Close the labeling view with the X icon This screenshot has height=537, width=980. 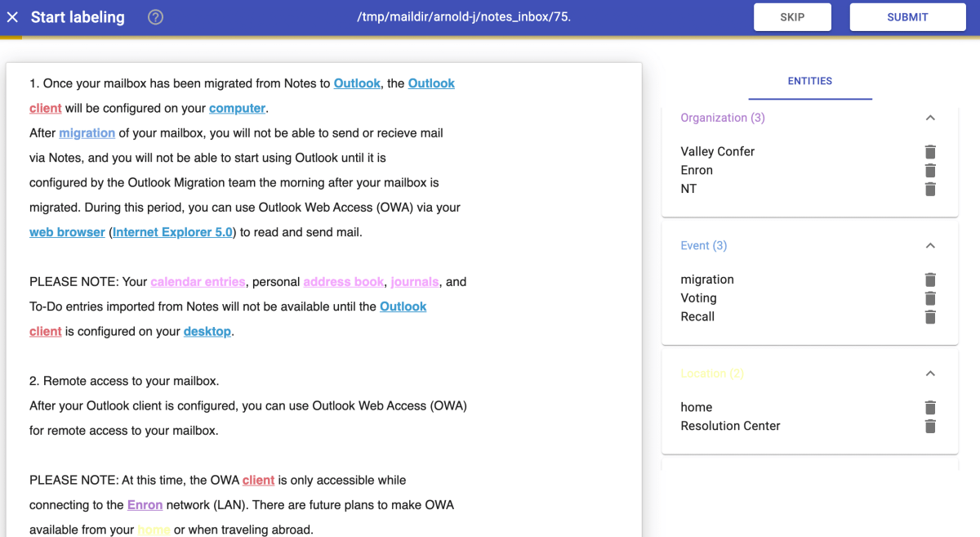(x=13, y=16)
